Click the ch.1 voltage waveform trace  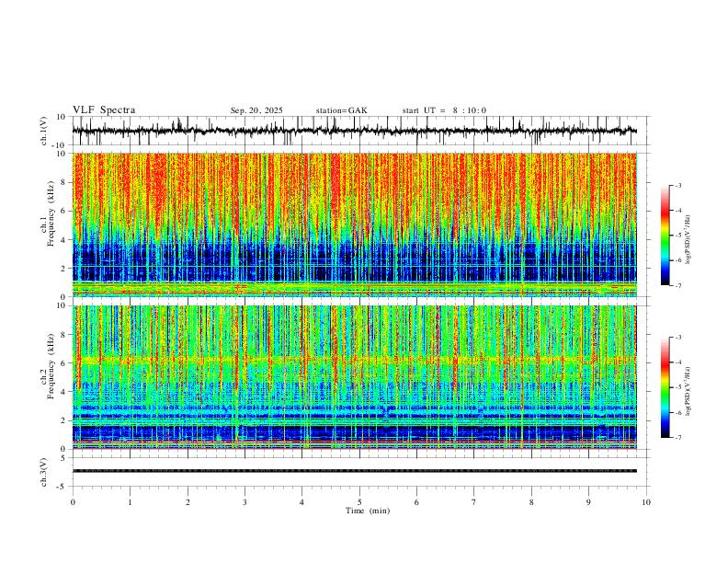pyautogui.click(x=355, y=131)
